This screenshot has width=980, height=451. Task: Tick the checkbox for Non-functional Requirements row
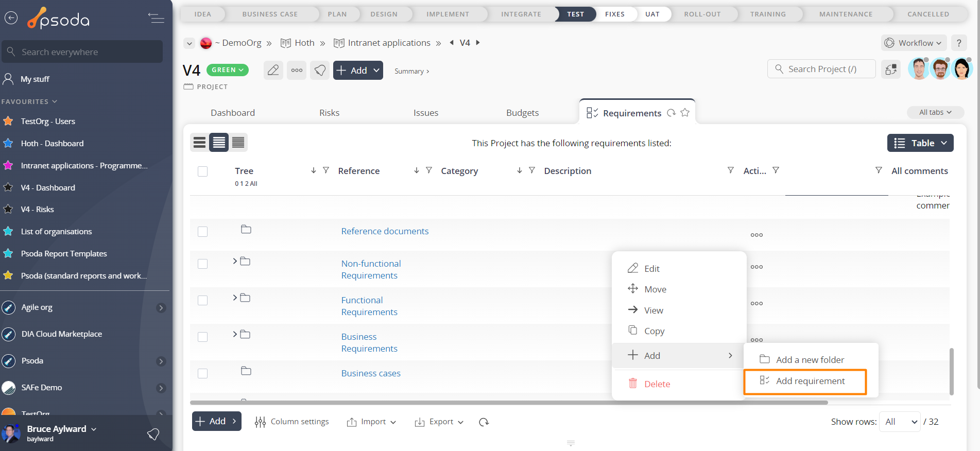click(x=203, y=264)
